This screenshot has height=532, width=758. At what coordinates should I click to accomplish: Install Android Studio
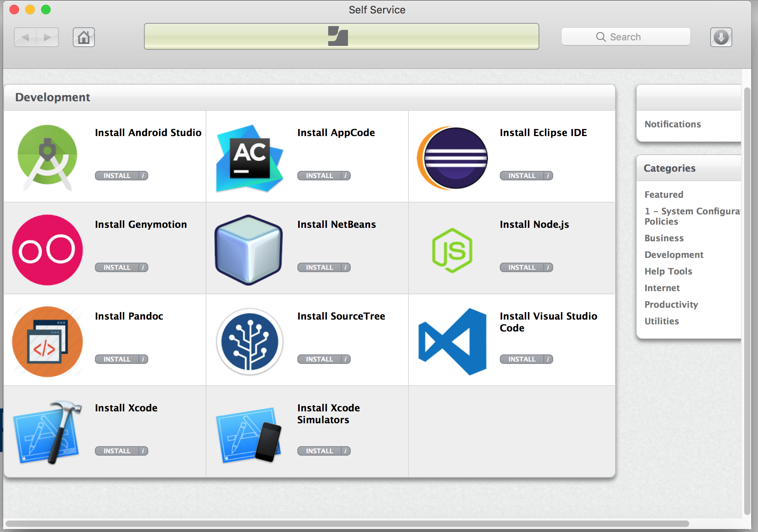[x=117, y=176]
